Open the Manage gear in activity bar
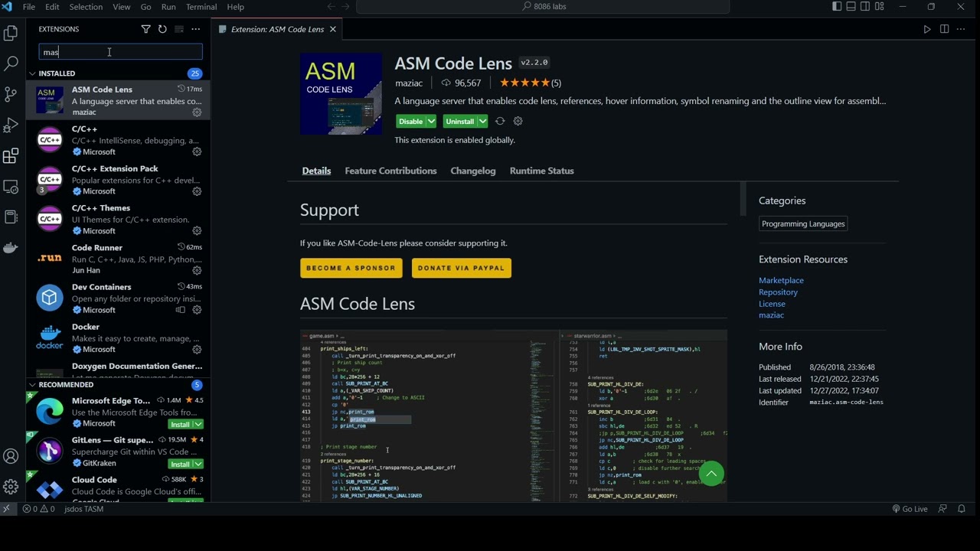The width and height of the screenshot is (980, 551). tap(11, 487)
